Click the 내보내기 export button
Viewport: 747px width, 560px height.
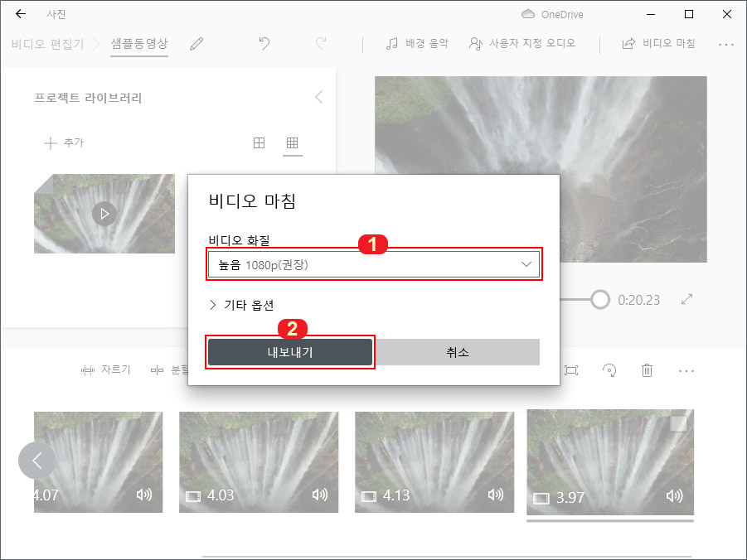[x=289, y=351]
